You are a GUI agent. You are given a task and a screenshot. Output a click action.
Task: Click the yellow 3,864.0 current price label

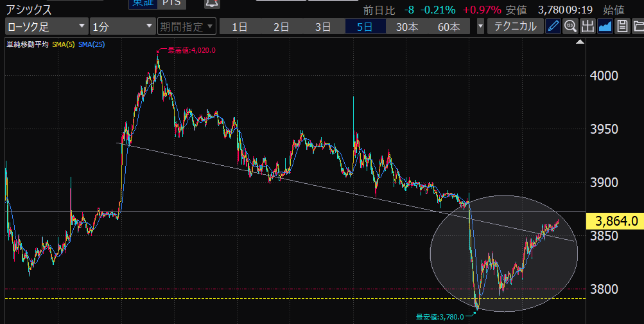pyautogui.click(x=616, y=221)
